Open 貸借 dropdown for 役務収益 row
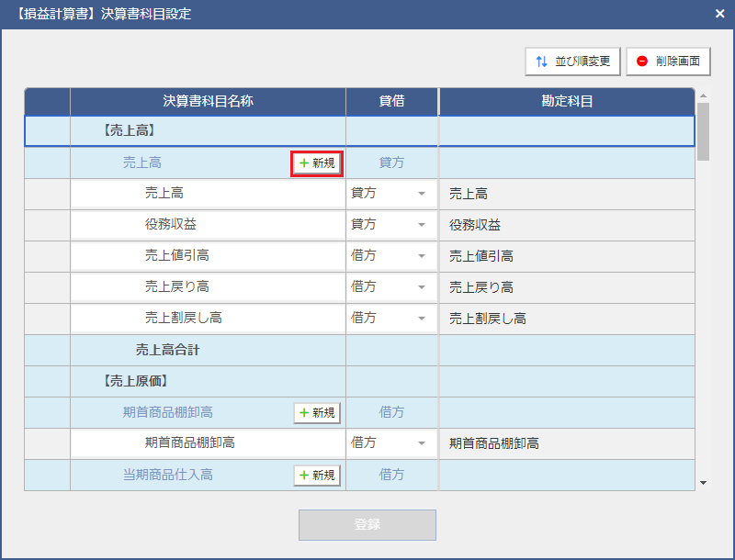This screenshot has height=560, width=735. [x=422, y=226]
